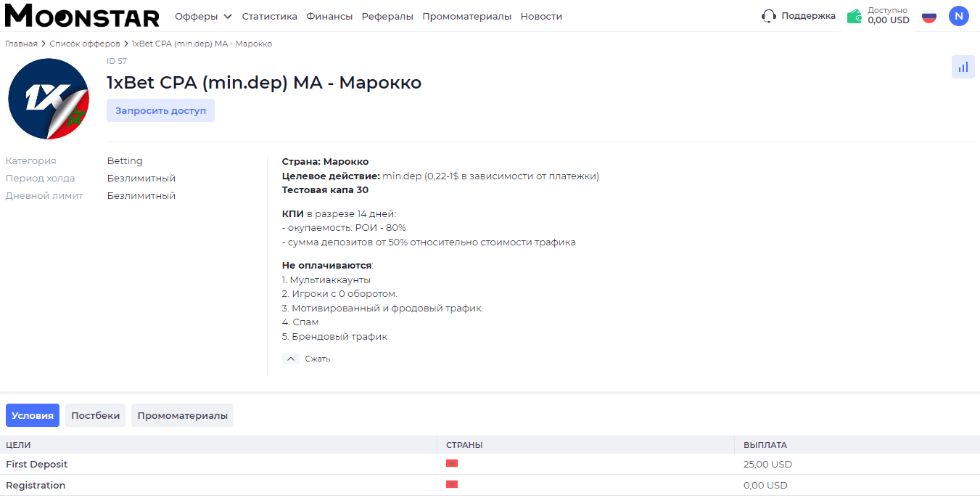Click the 0,00 USD payout in the Registration row
The width and height of the screenshot is (980, 498).
point(765,485)
